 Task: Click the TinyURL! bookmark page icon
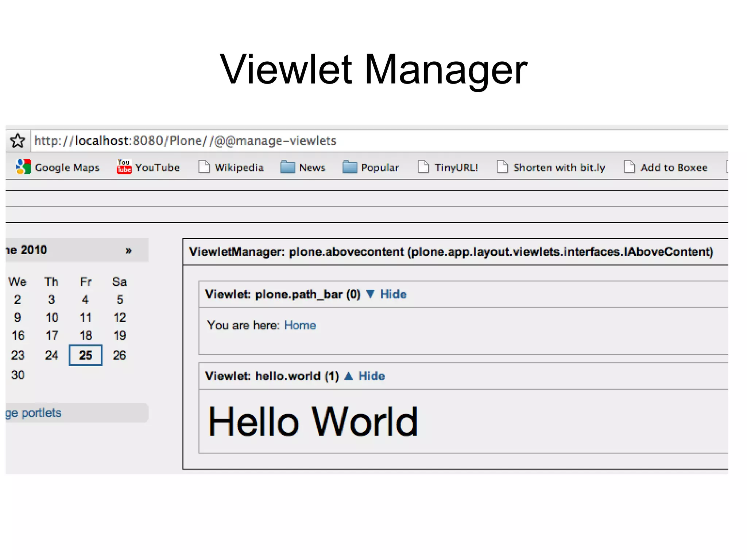click(423, 167)
